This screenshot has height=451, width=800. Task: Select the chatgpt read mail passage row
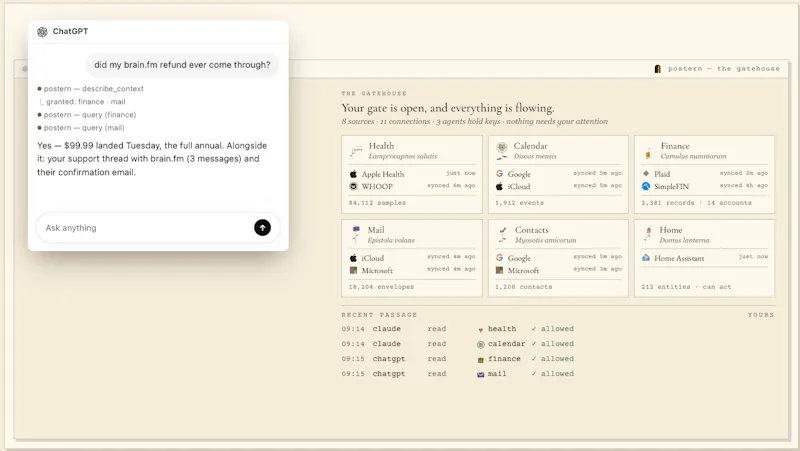458,373
